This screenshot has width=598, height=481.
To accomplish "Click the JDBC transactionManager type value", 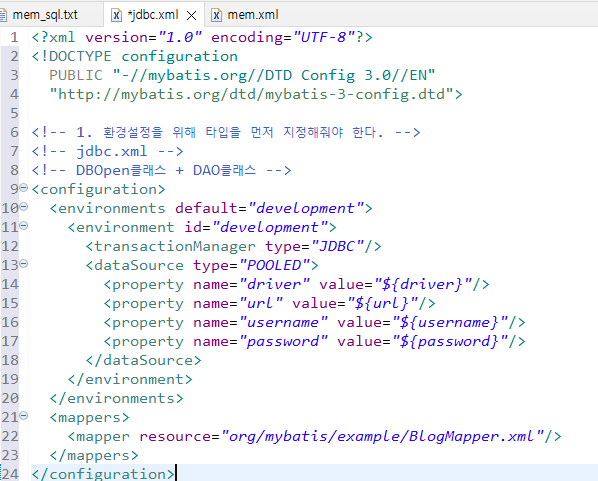I will point(338,246).
